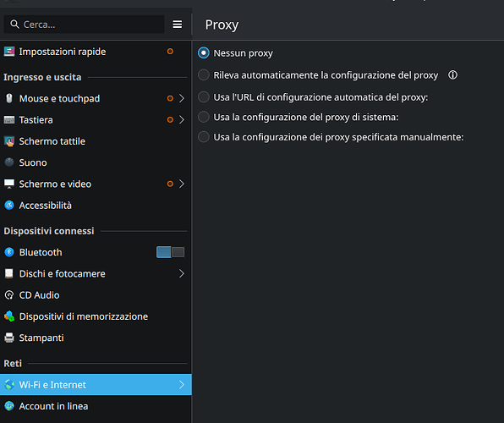Screen dimensions: 504x423
Task: Click orange changed indicator on Schermo e video
Action: pos(170,184)
